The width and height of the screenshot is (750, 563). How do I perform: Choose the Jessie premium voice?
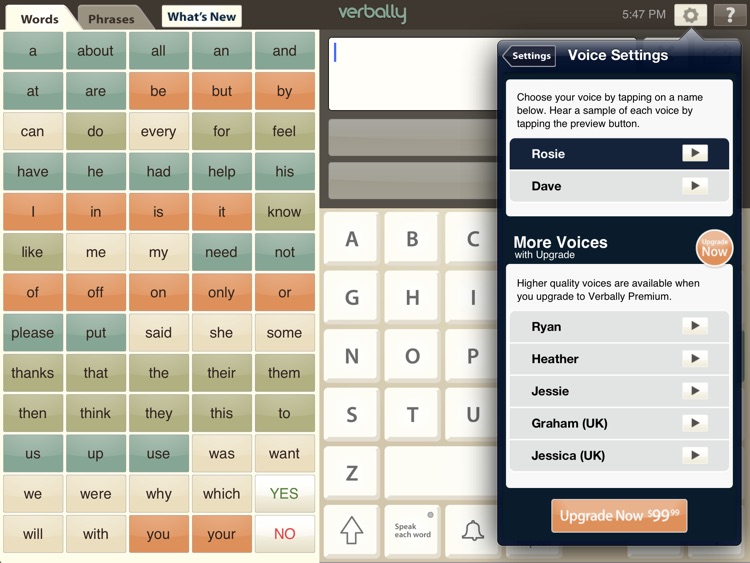coord(619,391)
